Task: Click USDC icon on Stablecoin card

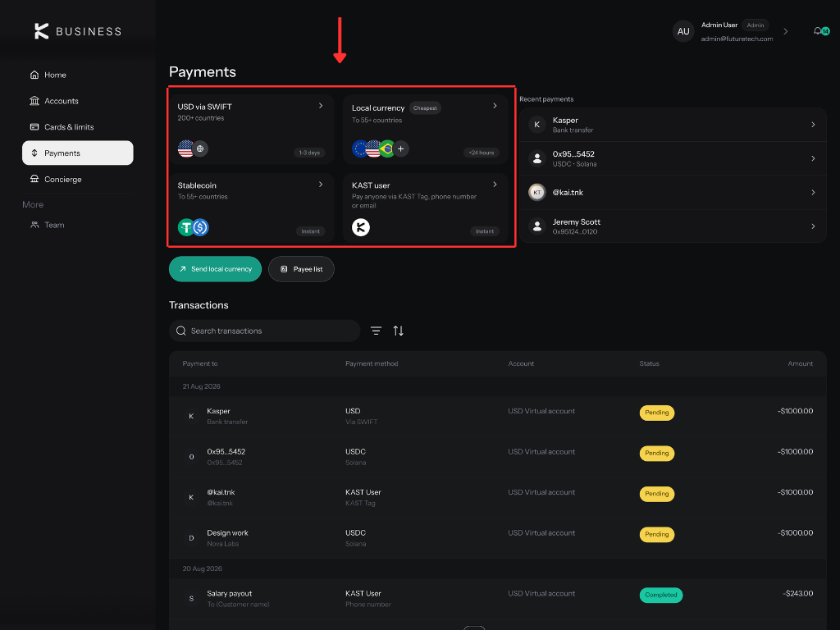Action: [x=200, y=227]
